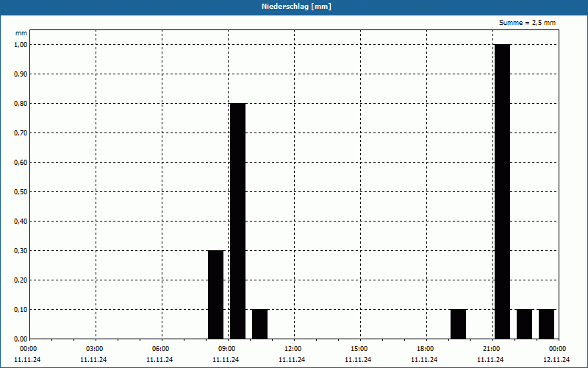Click the 03:00 time axis label
This screenshot has height=368, width=588.
click(x=95, y=349)
